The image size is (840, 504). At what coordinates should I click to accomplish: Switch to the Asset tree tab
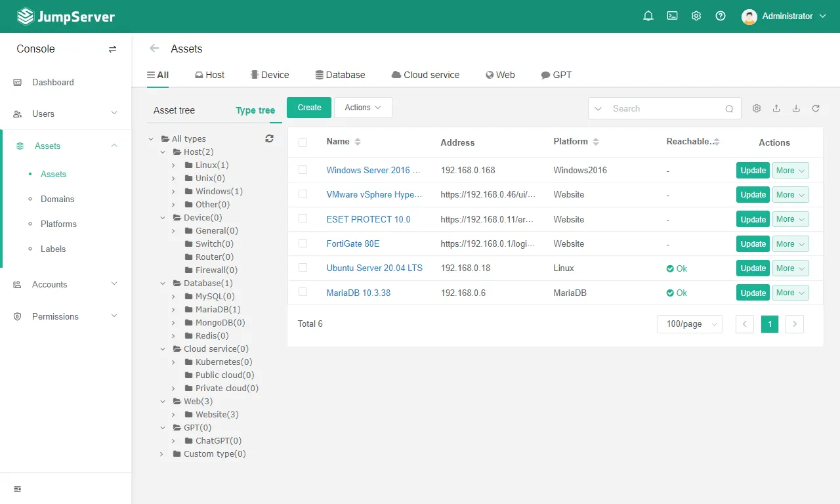coord(174,110)
